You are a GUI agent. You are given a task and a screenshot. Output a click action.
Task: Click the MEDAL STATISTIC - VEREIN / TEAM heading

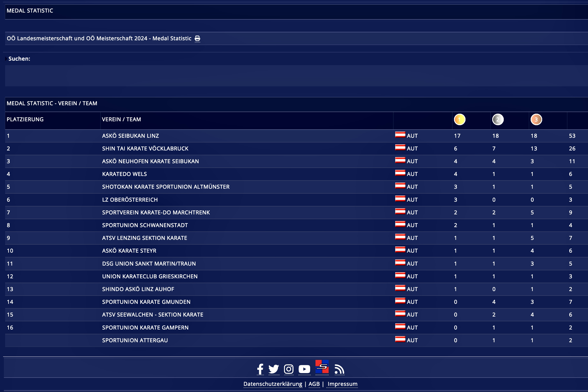click(x=52, y=104)
